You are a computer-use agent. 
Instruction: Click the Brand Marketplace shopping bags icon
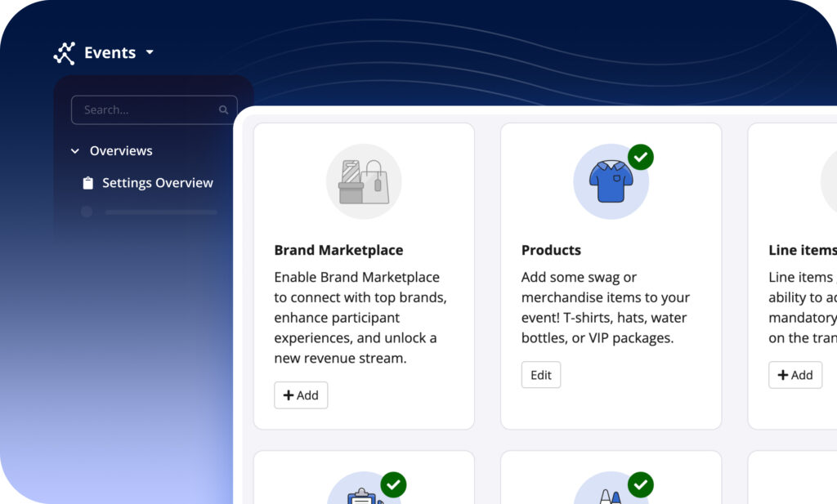coord(364,181)
